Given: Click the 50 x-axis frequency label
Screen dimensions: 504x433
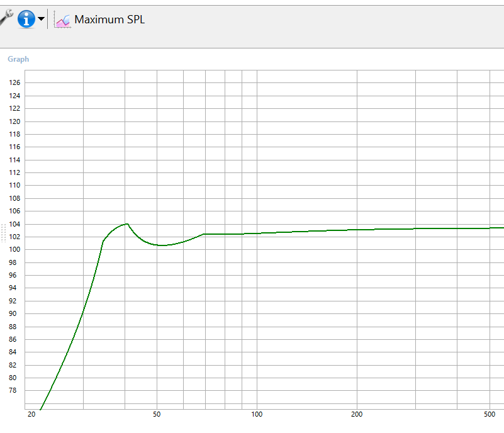Looking at the screenshot, I should coord(157,414).
